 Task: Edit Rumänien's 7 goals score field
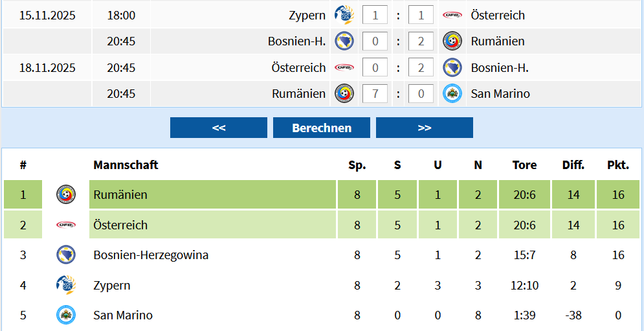point(375,94)
